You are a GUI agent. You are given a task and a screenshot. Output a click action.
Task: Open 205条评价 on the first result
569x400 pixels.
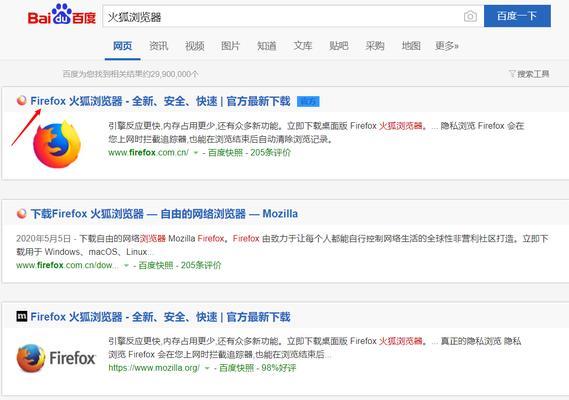tap(270, 152)
